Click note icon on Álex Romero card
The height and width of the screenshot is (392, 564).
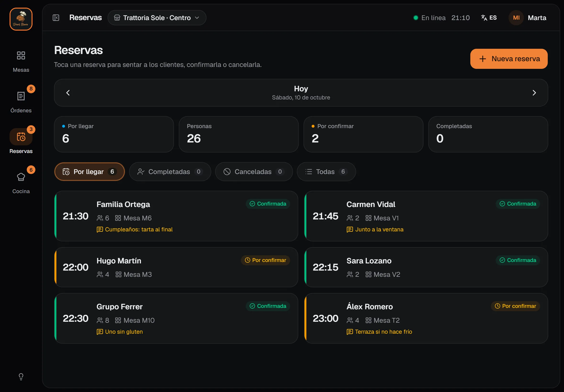[x=350, y=332]
